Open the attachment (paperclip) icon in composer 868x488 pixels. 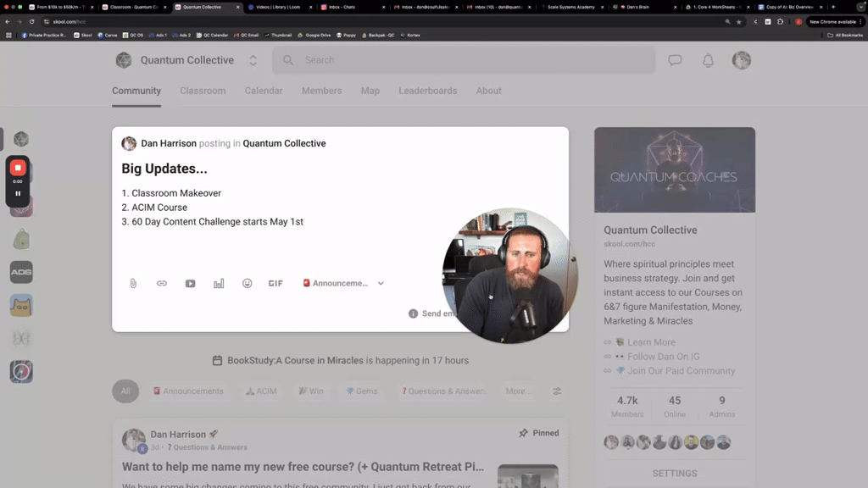(133, 283)
